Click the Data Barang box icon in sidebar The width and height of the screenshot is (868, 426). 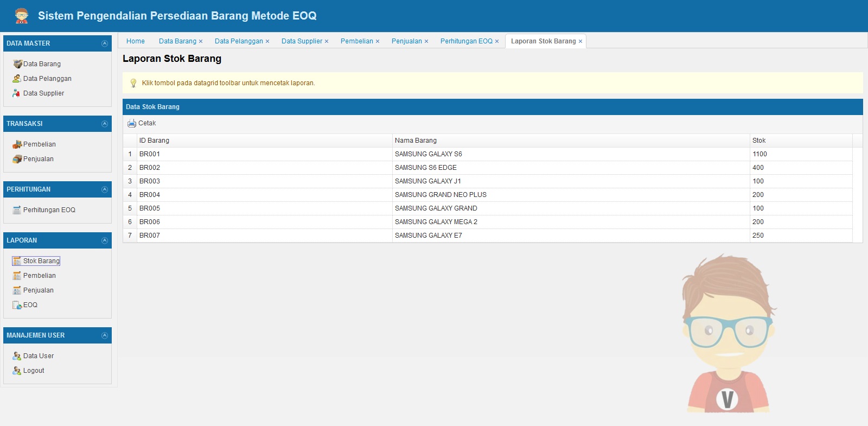coord(17,64)
